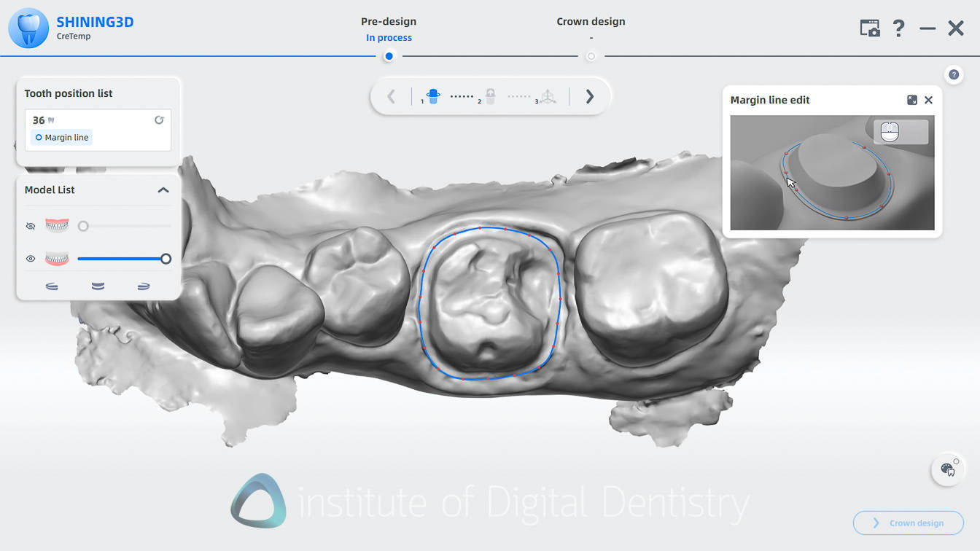Screen dimensions: 980x551
Task: Show the hidden upper jaw model
Action: tap(31, 226)
